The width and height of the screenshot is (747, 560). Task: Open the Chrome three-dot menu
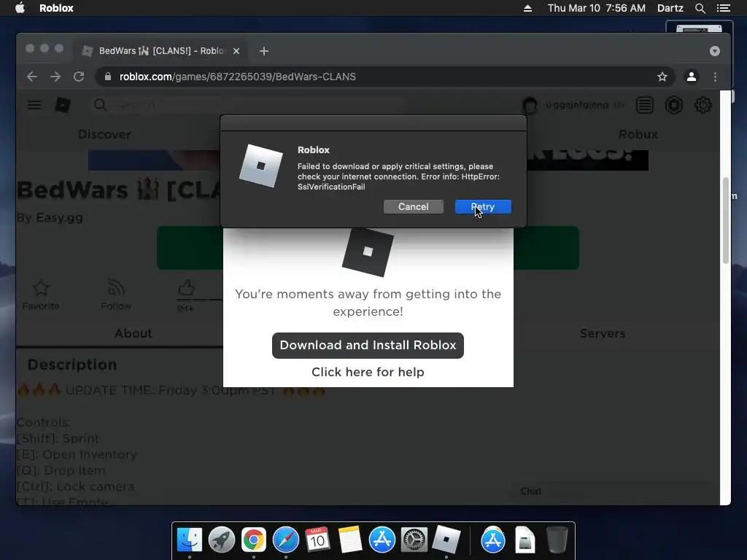[715, 77]
